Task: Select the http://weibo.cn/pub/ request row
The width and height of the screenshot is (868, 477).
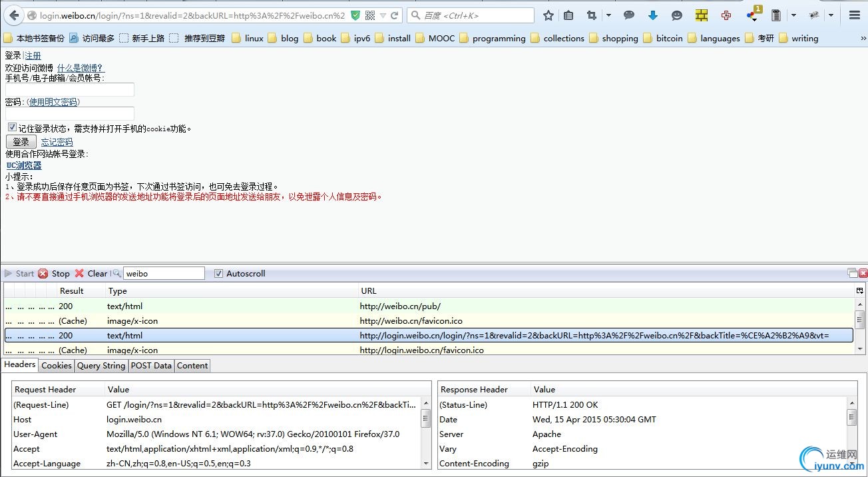Action: tap(429, 306)
